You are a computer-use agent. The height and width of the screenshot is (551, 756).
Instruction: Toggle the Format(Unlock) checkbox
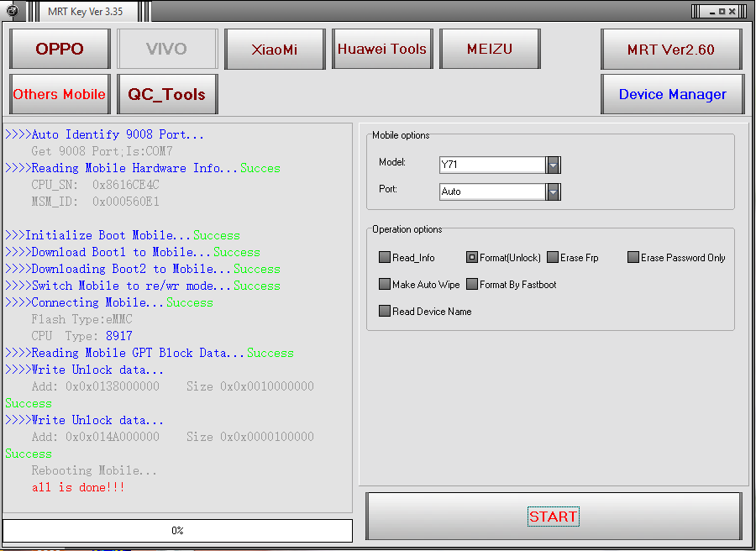click(x=471, y=257)
